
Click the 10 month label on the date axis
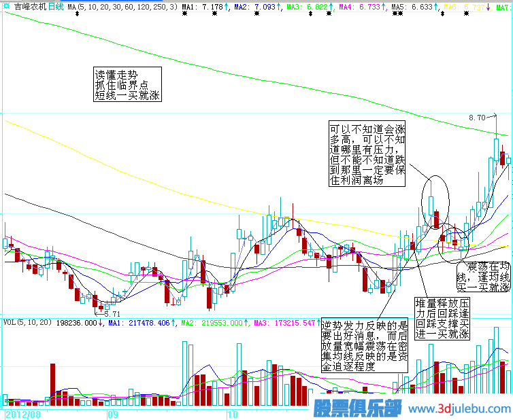tap(233, 413)
